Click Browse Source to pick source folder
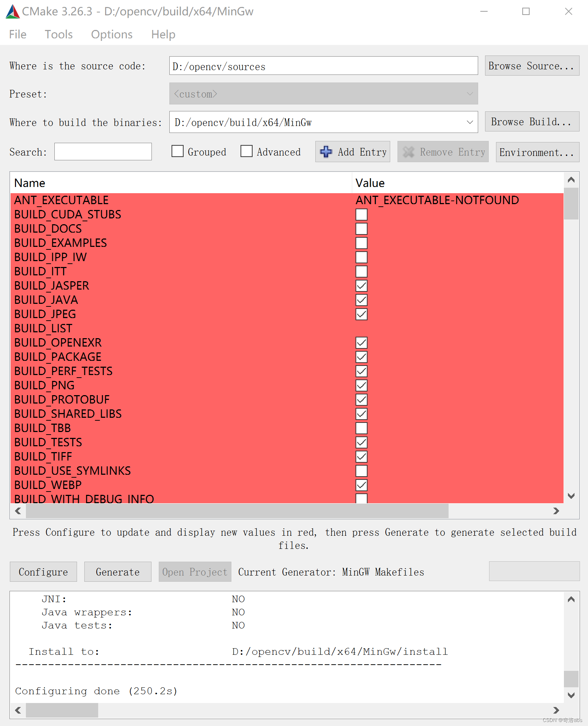The height and width of the screenshot is (726, 588). tap(531, 66)
